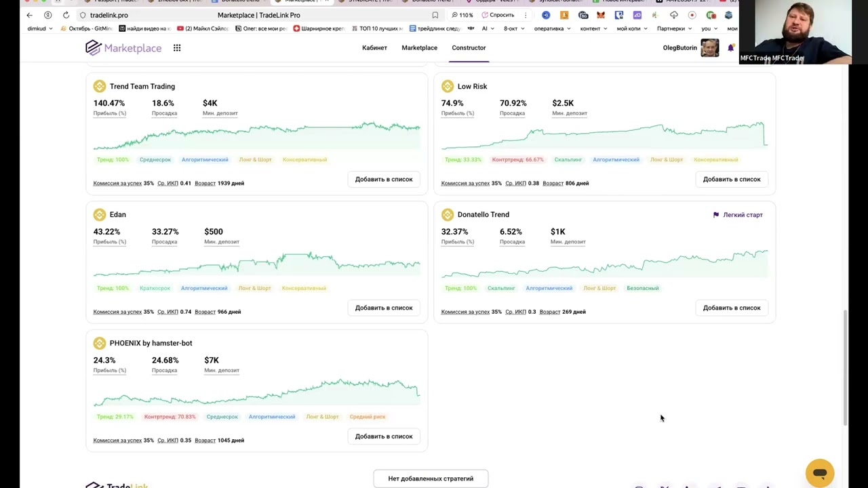Screen dimensions: 868x488
Task: Open the Кабинет tab
Action: coord(374,47)
